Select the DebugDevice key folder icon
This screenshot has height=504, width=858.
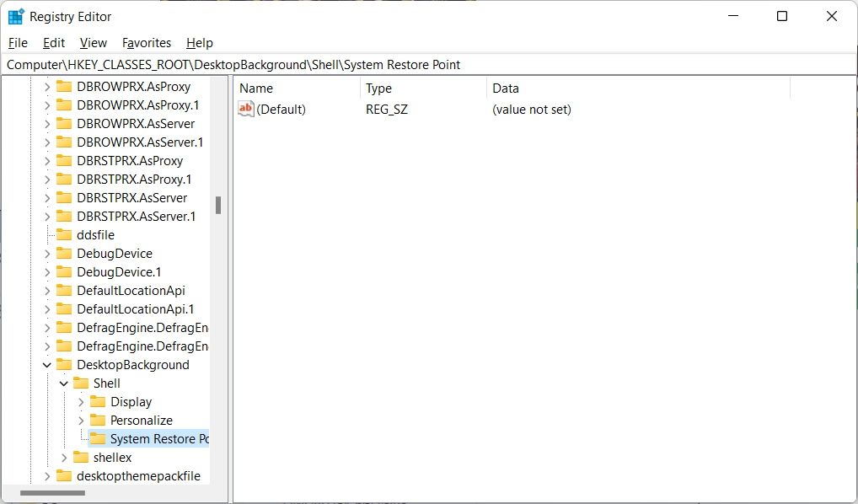coord(64,253)
